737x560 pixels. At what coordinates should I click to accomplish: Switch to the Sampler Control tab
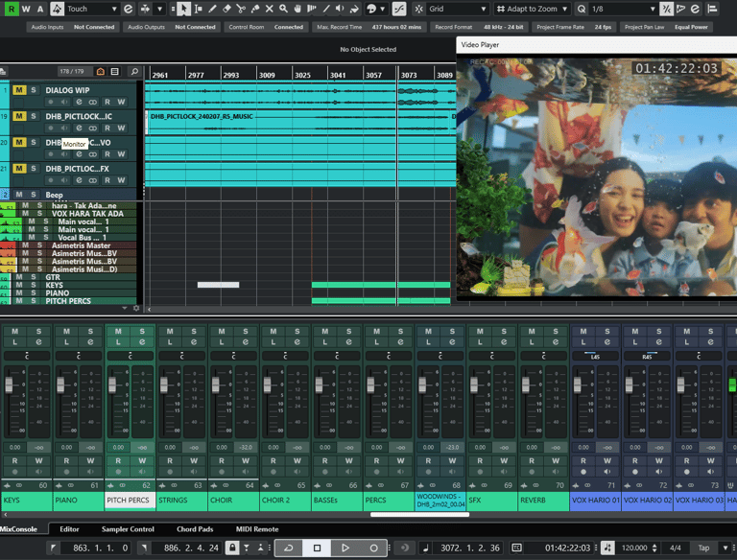tap(128, 529)
